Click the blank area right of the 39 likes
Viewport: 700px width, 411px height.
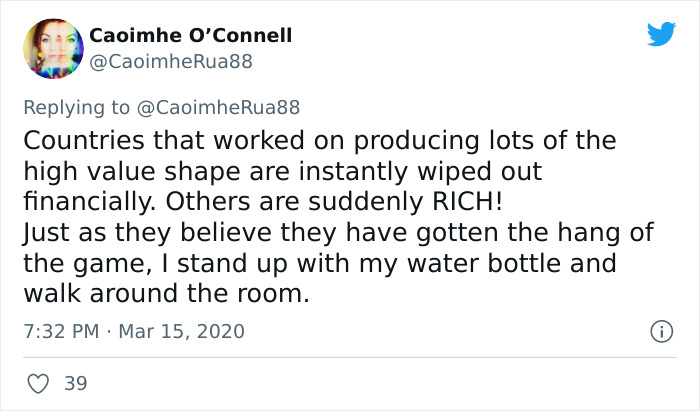coord(400,383)
